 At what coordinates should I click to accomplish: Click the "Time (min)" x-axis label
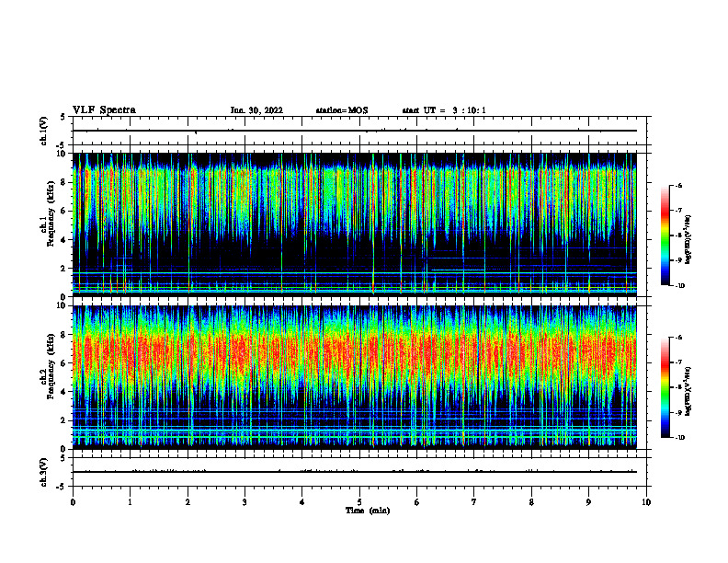[x=368, y=511]
